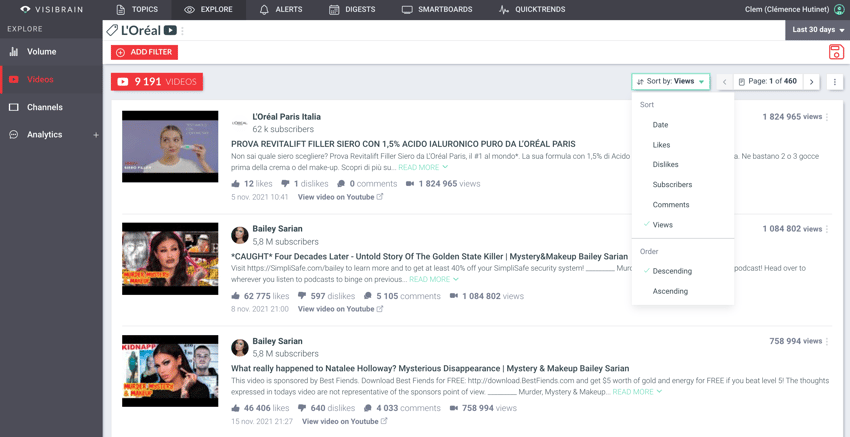Open PROVA REVITALIFT FILLER SIERO video title
Screen dimensions: 850x437
pyautogui.click(x=403, y=144)
